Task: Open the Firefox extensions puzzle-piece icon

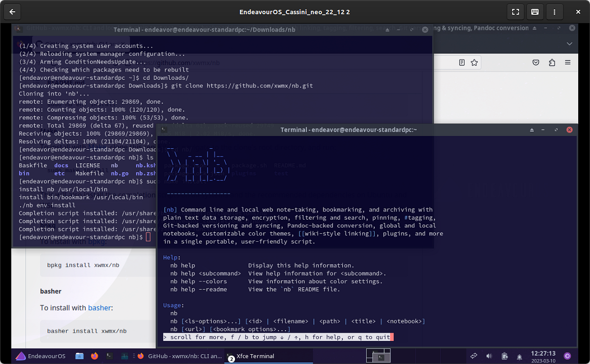Action: 552,62
